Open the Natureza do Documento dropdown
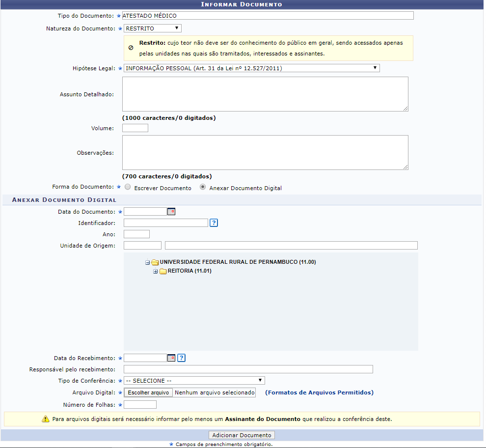The image size is (486, 448). click(x=152, y=28)
